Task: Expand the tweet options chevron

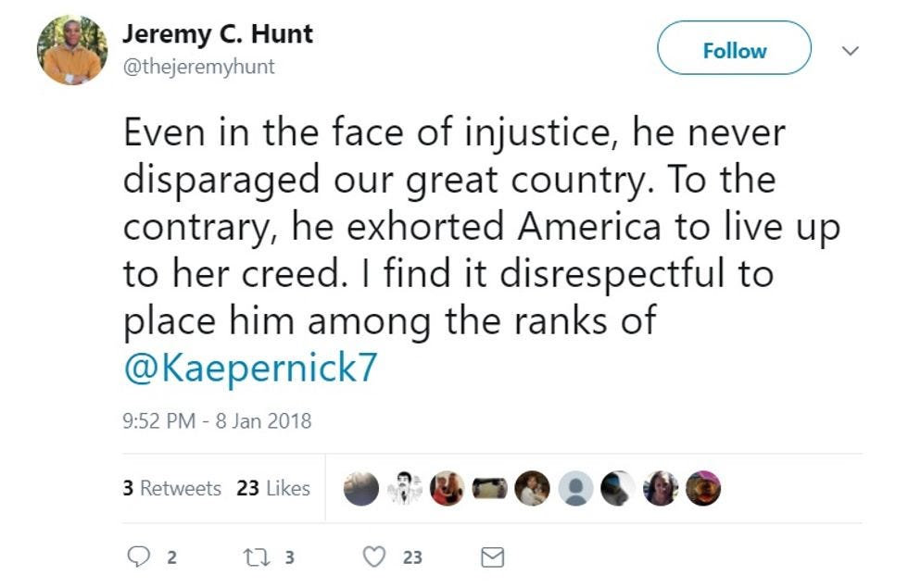Action: [x=851, y=51]
